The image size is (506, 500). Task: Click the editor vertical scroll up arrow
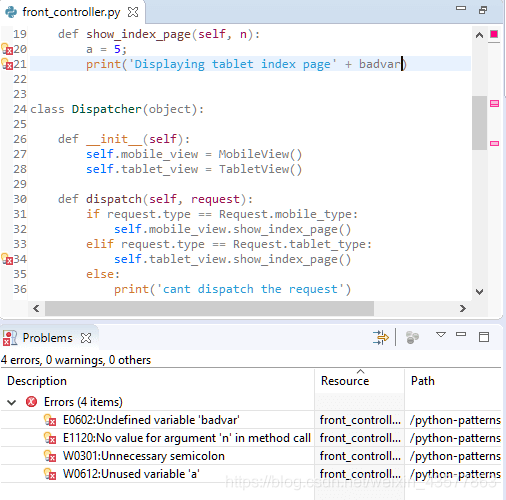click(479, 35)
